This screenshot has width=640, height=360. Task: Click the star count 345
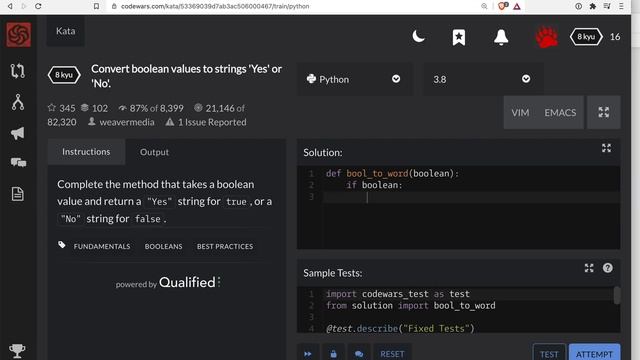coord(62,108)
